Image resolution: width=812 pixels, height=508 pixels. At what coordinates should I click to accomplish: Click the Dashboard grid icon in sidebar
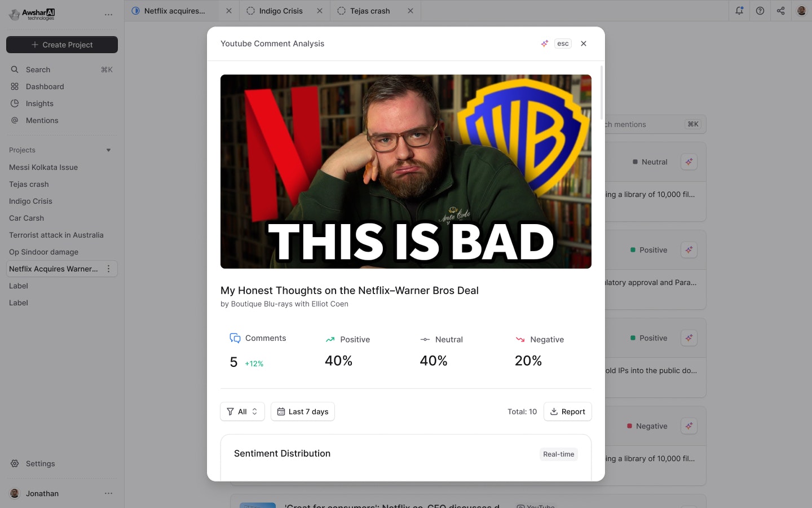(15, 86)
